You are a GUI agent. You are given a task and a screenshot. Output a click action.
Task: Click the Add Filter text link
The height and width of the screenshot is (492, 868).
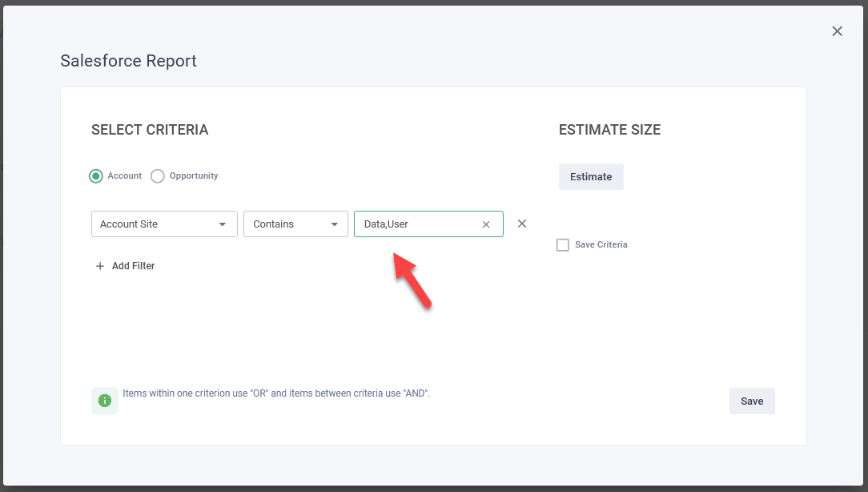[133, 266]
